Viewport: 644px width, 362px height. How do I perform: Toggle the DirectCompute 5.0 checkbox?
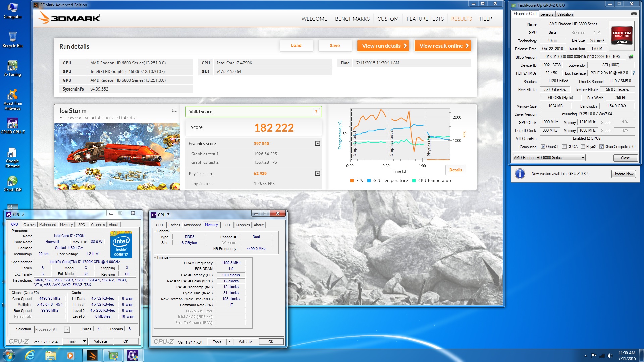click(601, 147)
